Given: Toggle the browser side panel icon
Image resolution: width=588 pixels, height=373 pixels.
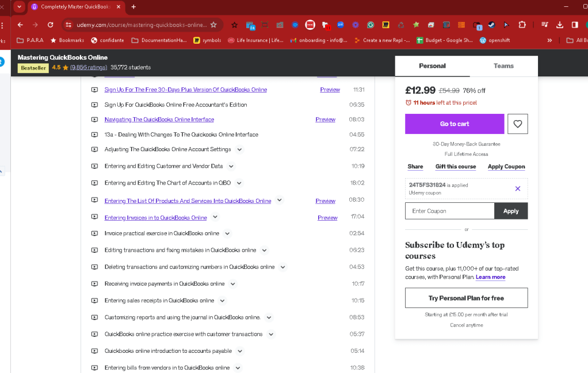Looking at the screenshot, I should [x=575, y=25].
